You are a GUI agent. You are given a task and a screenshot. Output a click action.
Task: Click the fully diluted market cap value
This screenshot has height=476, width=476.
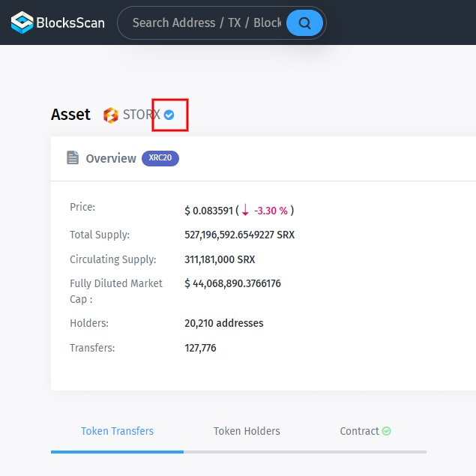coord(232,283)
